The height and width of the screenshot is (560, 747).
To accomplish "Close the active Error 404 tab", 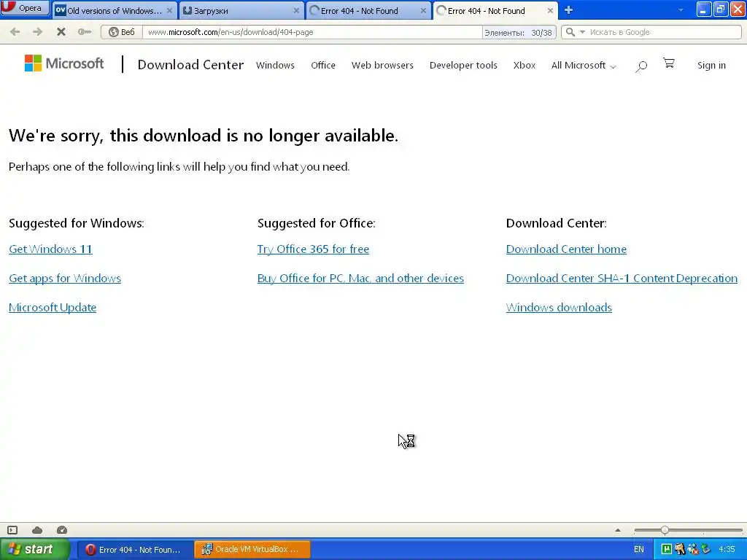I will click(x=550, y=10).
